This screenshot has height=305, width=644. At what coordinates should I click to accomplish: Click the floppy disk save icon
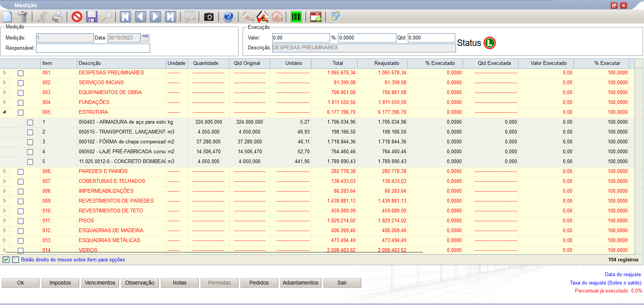tap(92, 17)
